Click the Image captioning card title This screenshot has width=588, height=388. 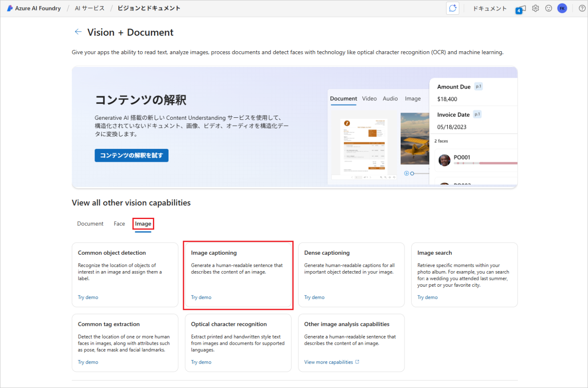(x=214, y=253)
